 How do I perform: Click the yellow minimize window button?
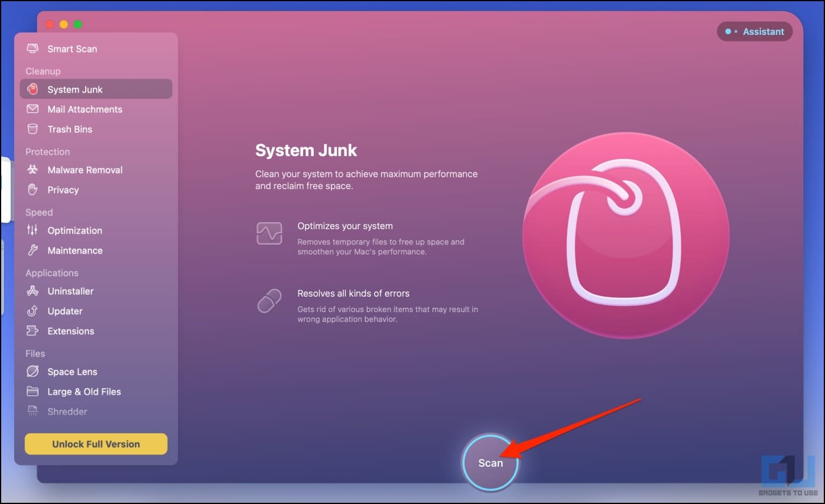64,24
